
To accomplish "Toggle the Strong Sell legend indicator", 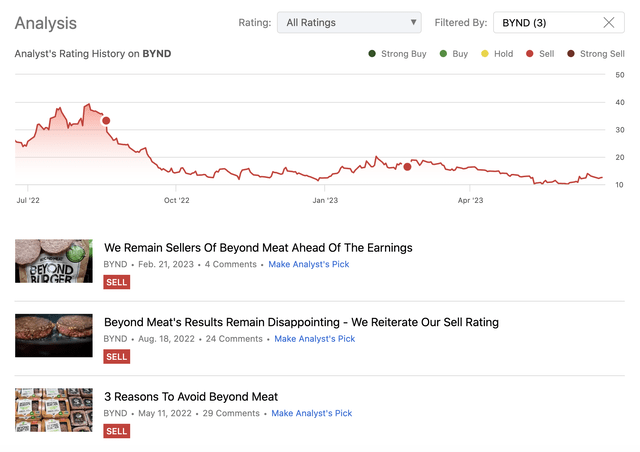I will (571, 54).
